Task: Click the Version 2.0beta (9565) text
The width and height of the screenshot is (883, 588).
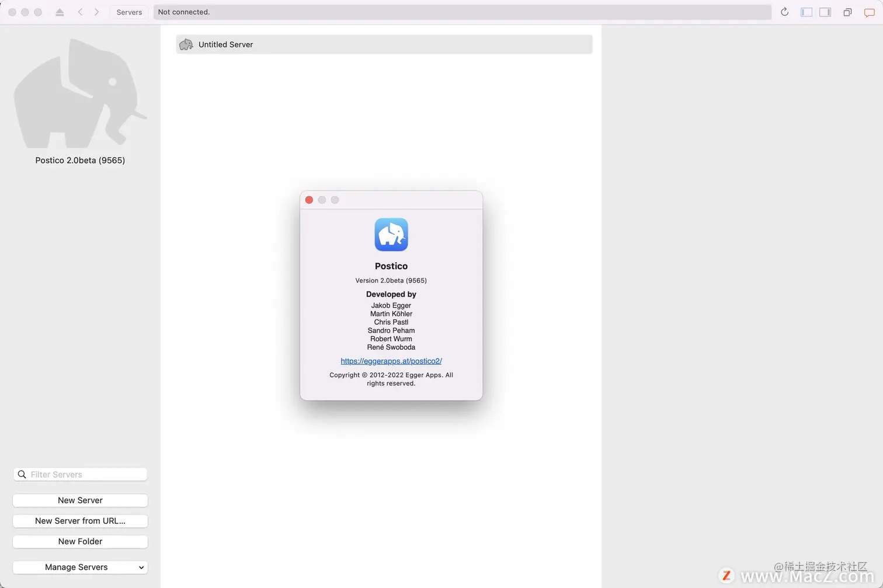Action: [x=391, y=280]
